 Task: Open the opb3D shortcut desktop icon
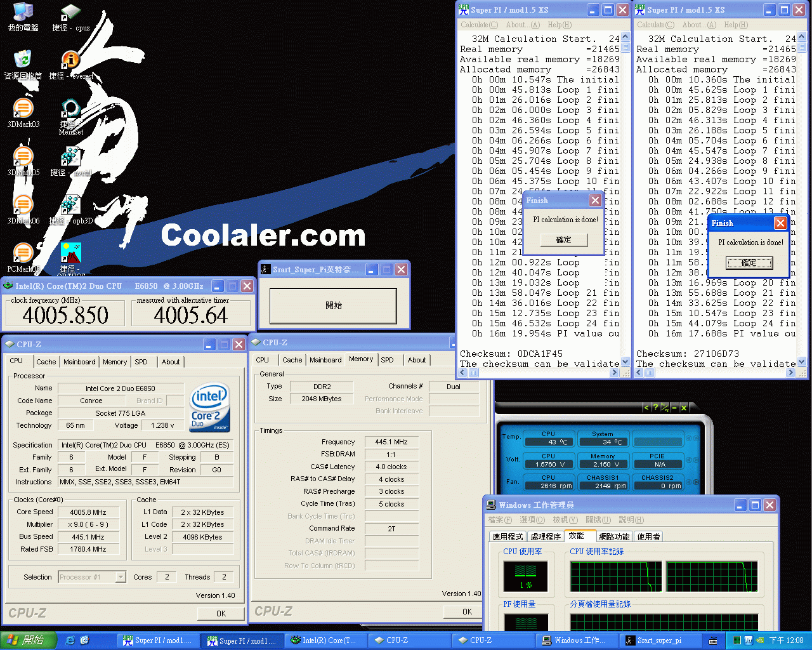tap(70, 209)
